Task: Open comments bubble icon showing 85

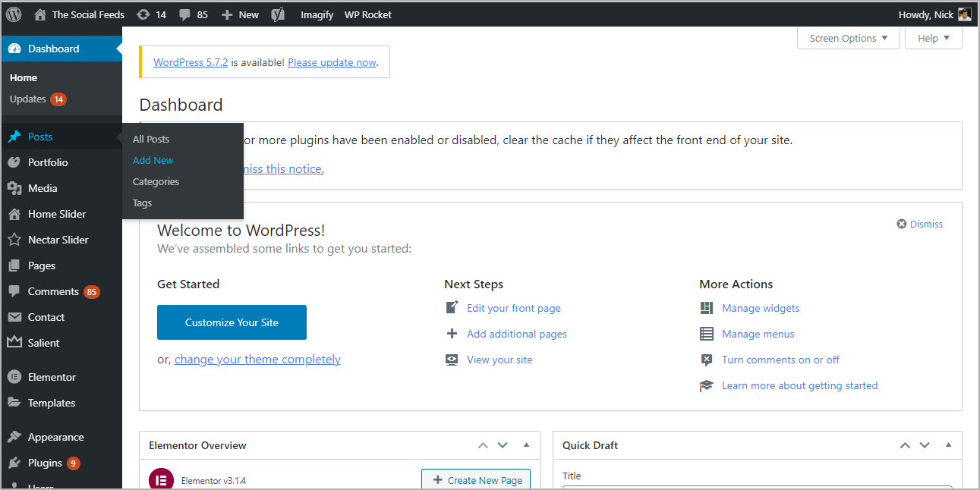Action: pyautogui.click(x=185, y=14)
